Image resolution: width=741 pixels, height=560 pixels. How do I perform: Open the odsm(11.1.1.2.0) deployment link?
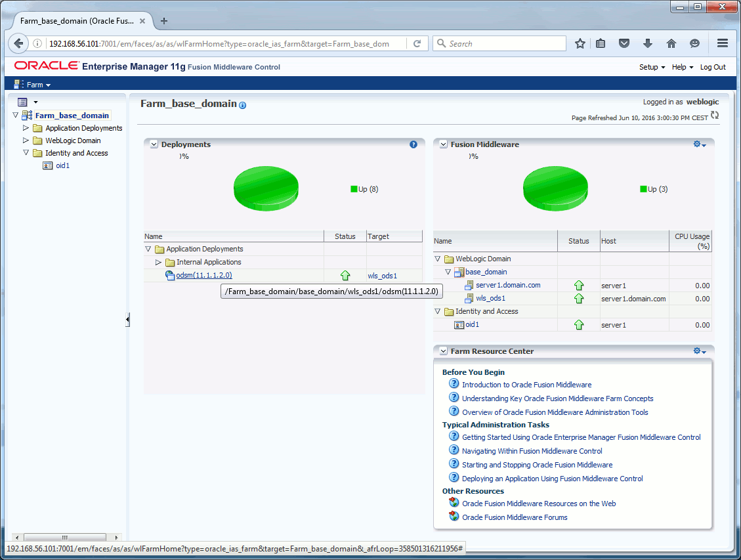click(204, 276)
